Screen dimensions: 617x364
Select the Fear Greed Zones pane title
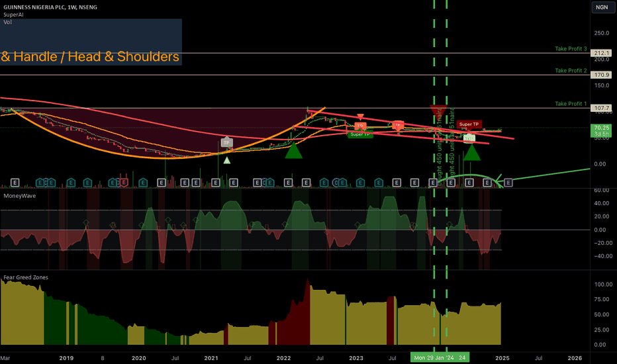click(26, 277)
